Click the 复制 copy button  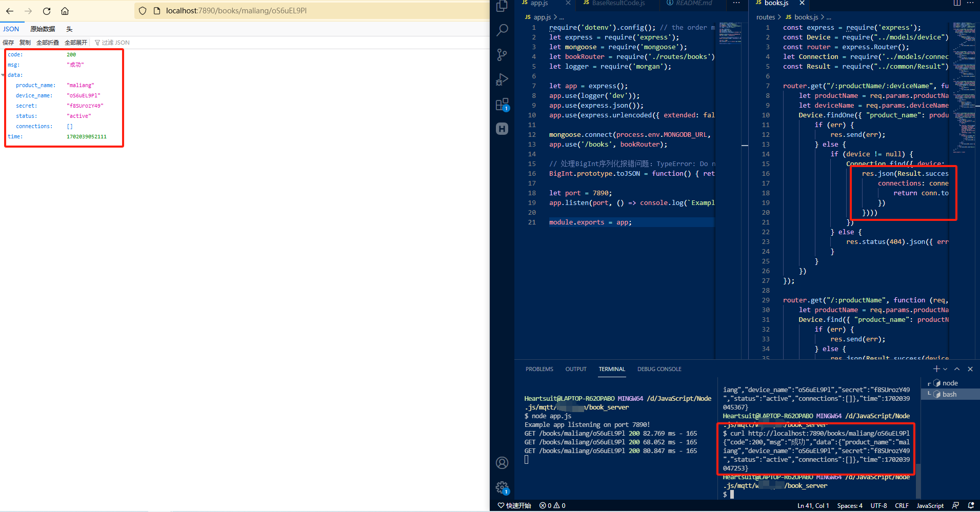point(25,43)
